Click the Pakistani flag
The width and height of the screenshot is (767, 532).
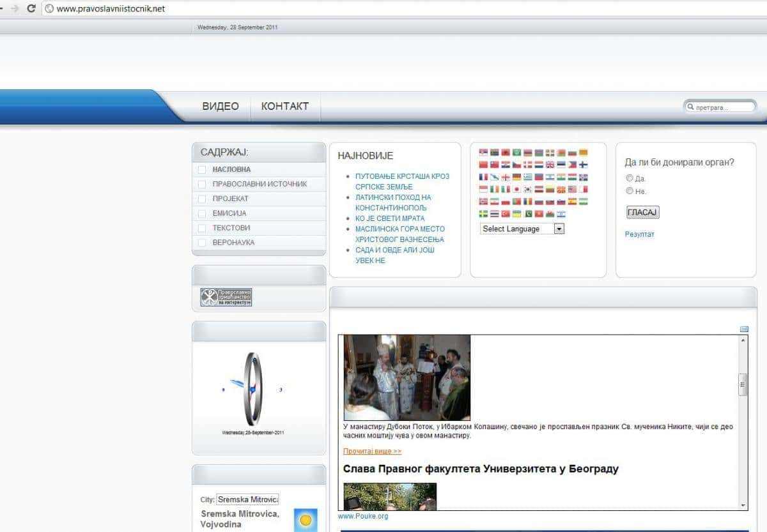528,213
